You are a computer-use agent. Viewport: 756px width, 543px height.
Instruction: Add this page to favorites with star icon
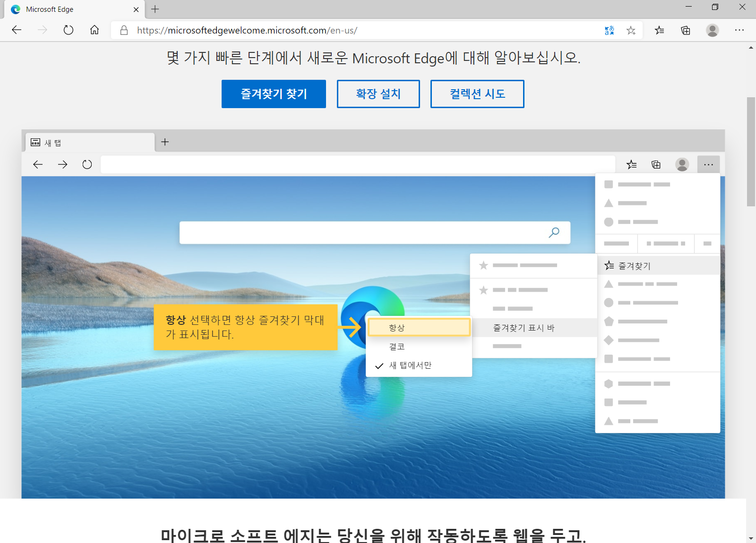click(x=631, y=30)
